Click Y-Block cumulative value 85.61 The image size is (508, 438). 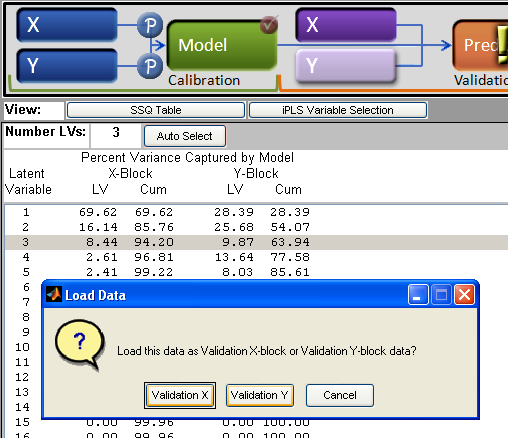[290, 272]
